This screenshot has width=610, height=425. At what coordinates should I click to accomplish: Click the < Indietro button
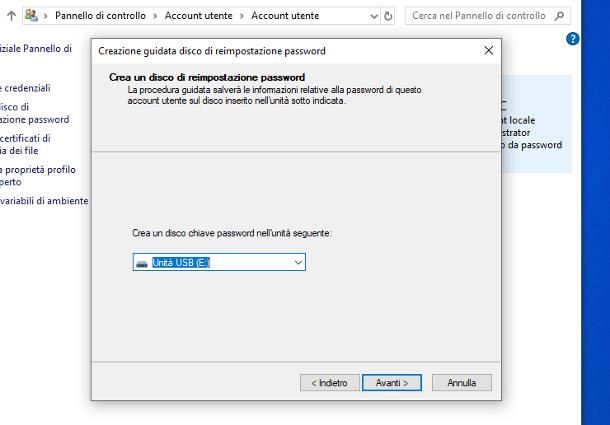click(329, 383)
